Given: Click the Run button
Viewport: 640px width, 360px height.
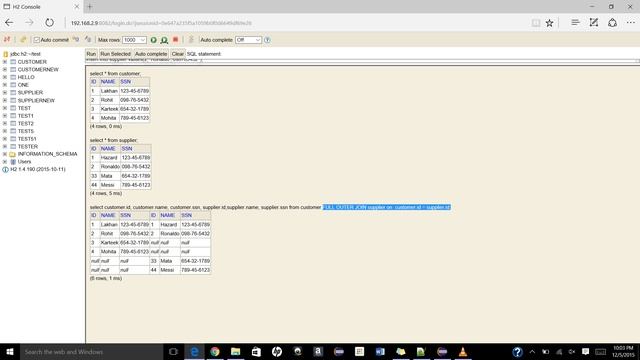Looking at the screenshot, I should (91, 54).
